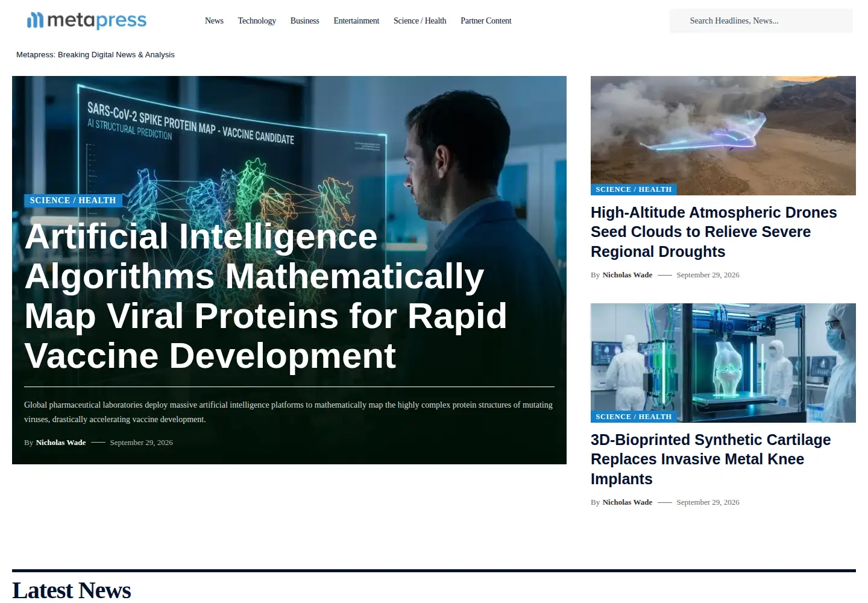
Task: Click the 3D bioprinter thumbnail image
Action: pyautogui.click(x=723, y=363)
